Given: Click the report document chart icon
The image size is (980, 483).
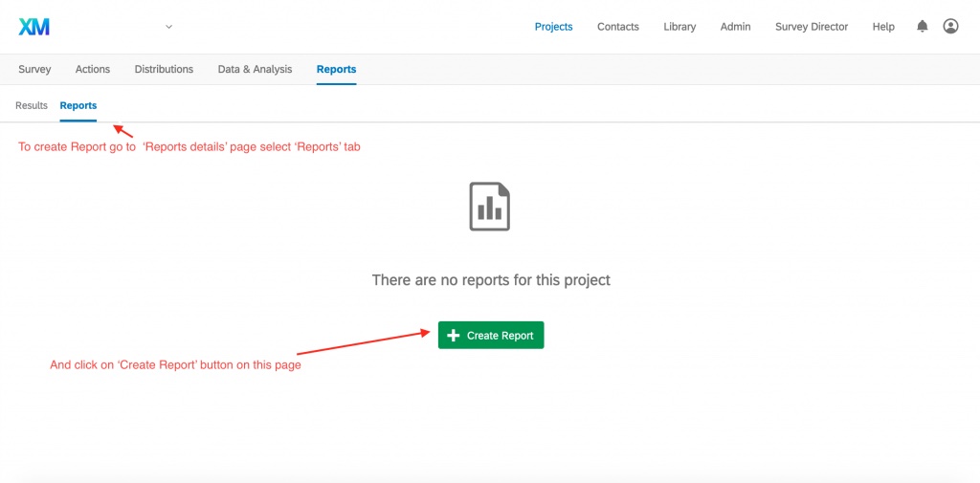Looking at the screenshot, I should coord(489,207).
